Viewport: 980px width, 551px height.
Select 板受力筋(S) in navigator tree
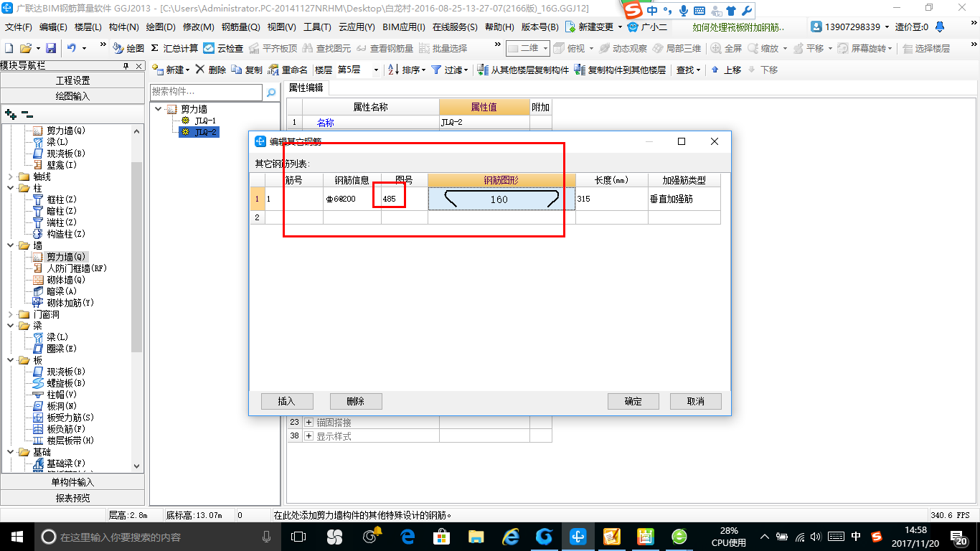coord(70,418)
